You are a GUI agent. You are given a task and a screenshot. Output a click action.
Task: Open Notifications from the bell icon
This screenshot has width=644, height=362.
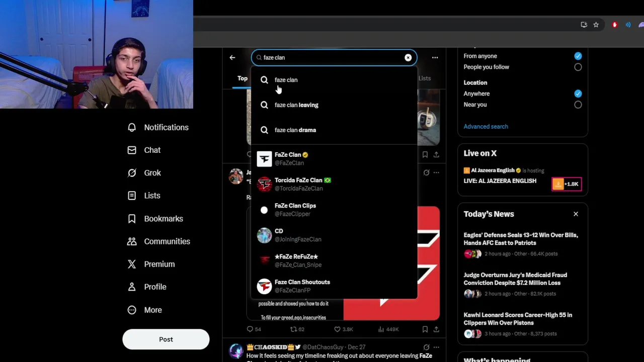pos(132,127)
